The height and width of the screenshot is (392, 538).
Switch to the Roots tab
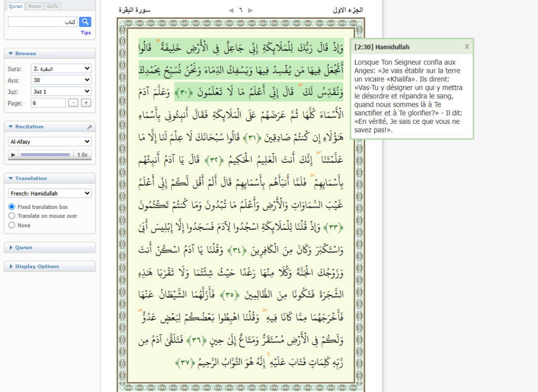tap(35, 6)
